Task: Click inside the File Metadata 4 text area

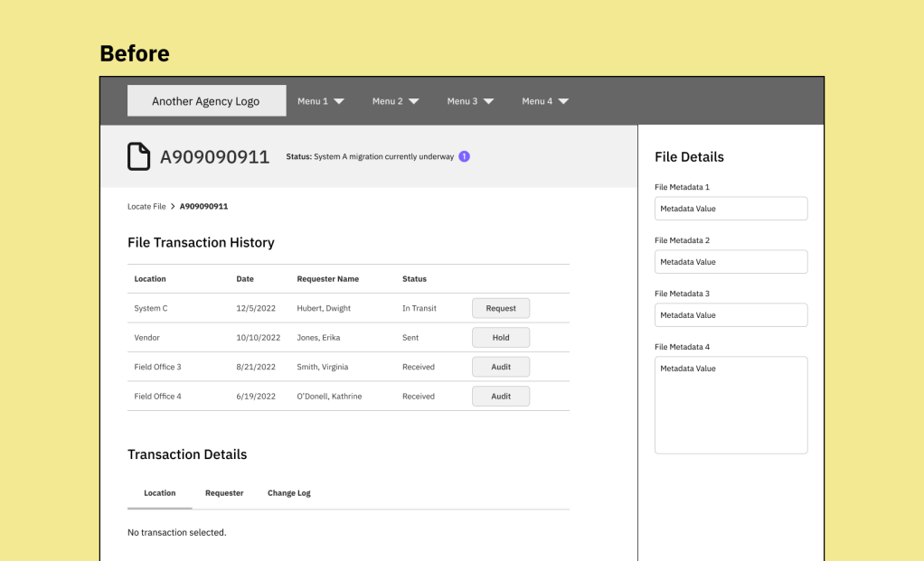Action: coord(731,405)
